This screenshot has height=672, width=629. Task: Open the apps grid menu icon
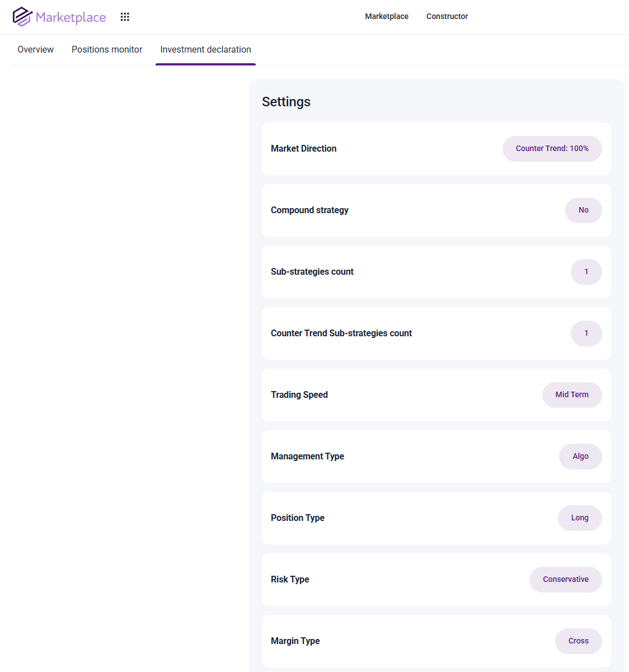(x=125, y=17)
